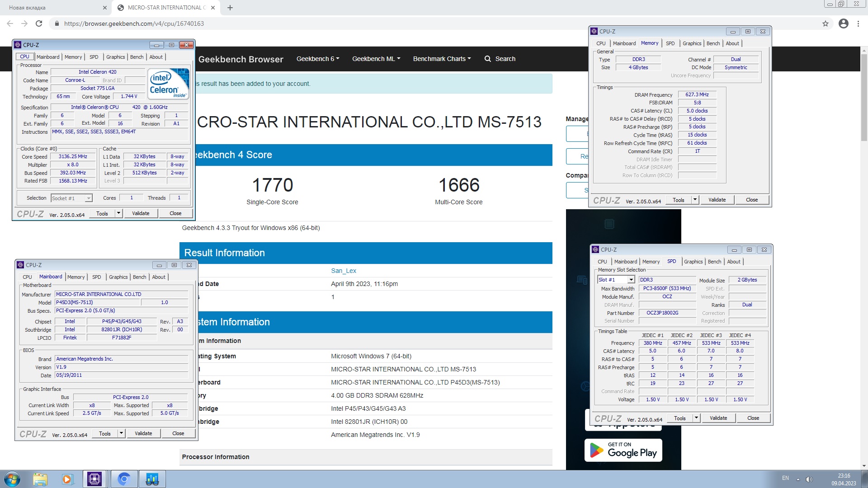
Task: Click the Max Bandwidth PC3-8500F value
Action: [x=667, y=288]
